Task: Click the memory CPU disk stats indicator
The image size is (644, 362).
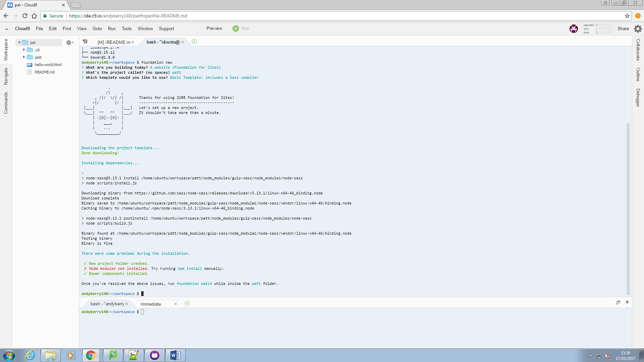Action: [x=597, y=29]
